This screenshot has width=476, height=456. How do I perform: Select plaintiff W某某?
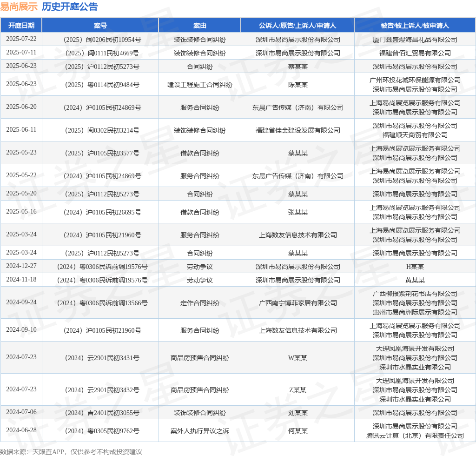pos(298,358)
